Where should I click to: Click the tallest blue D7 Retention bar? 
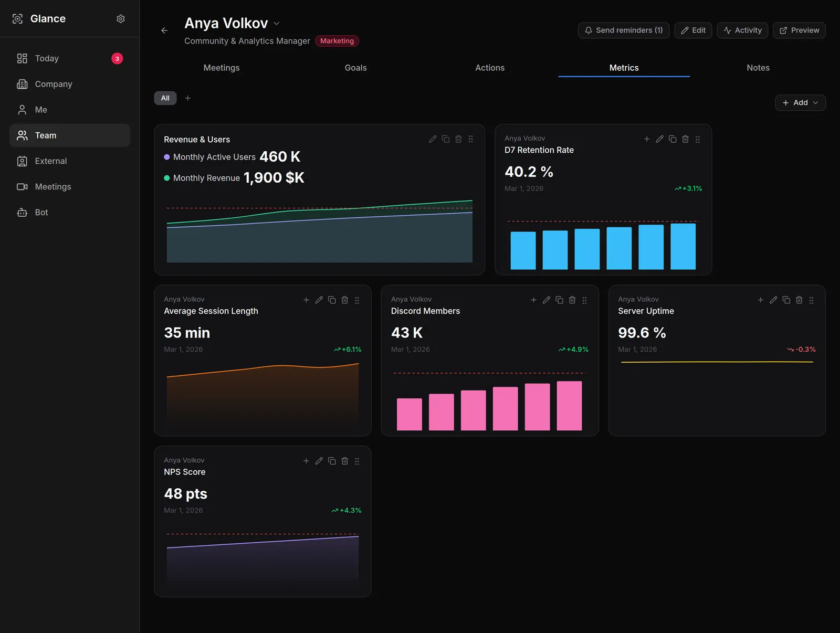683,246
